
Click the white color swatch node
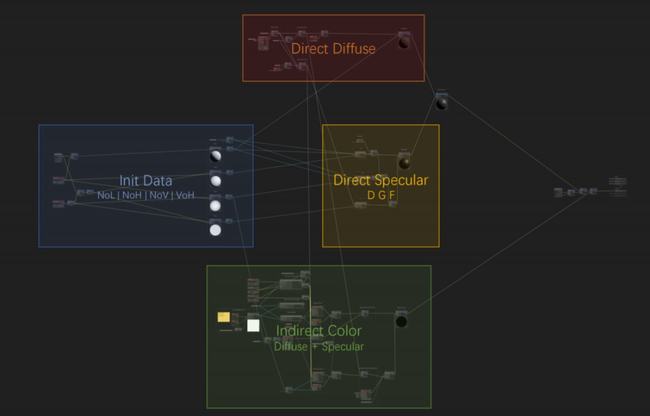click(x=253, y=325)
